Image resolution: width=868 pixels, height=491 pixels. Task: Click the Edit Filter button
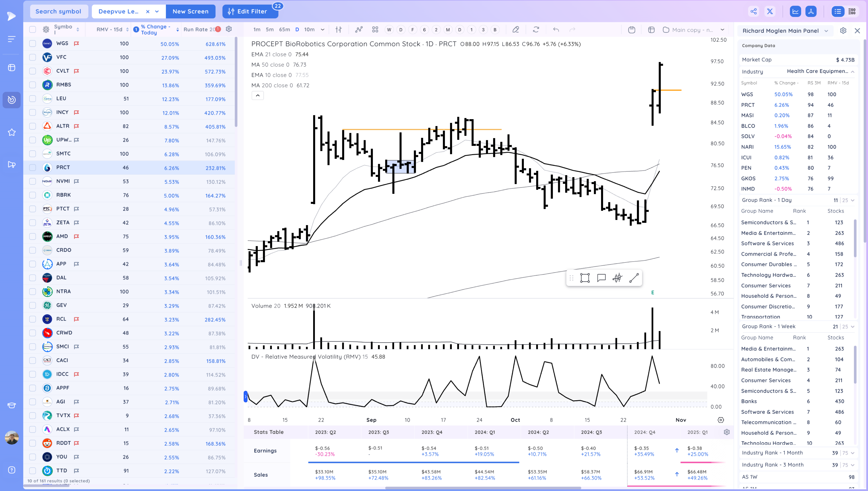[248, 12]
